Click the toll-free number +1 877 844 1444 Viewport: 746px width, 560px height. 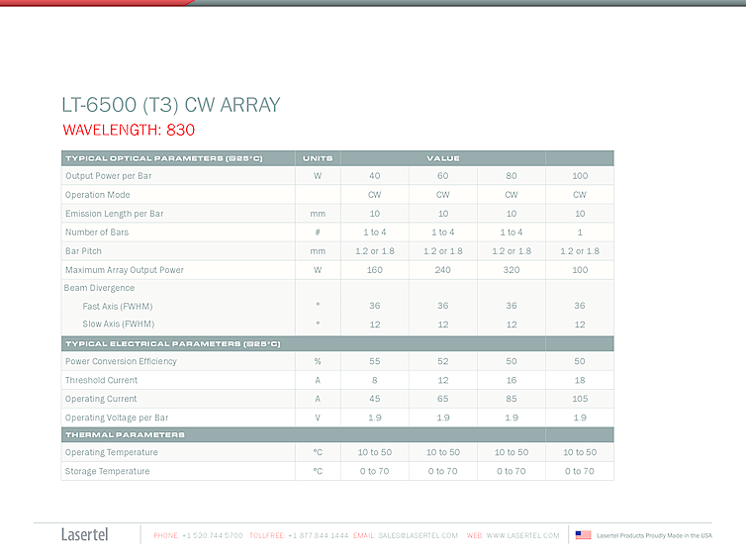pos(318,535)
